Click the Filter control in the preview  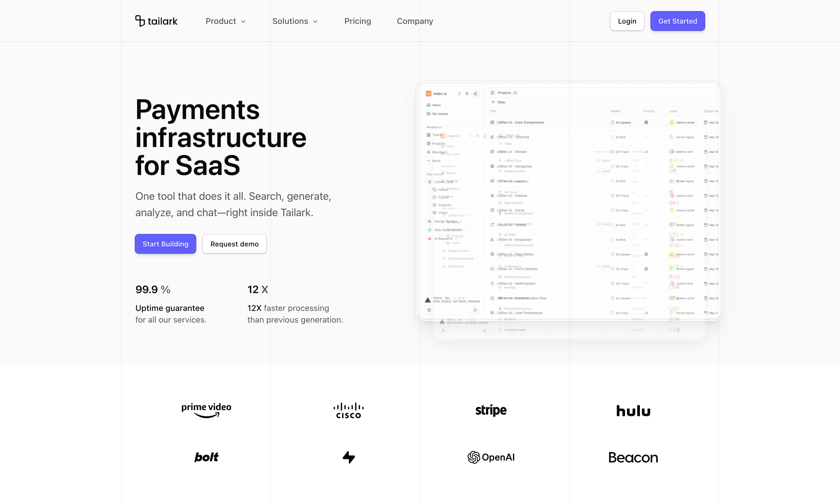click(x=498, y=102)
